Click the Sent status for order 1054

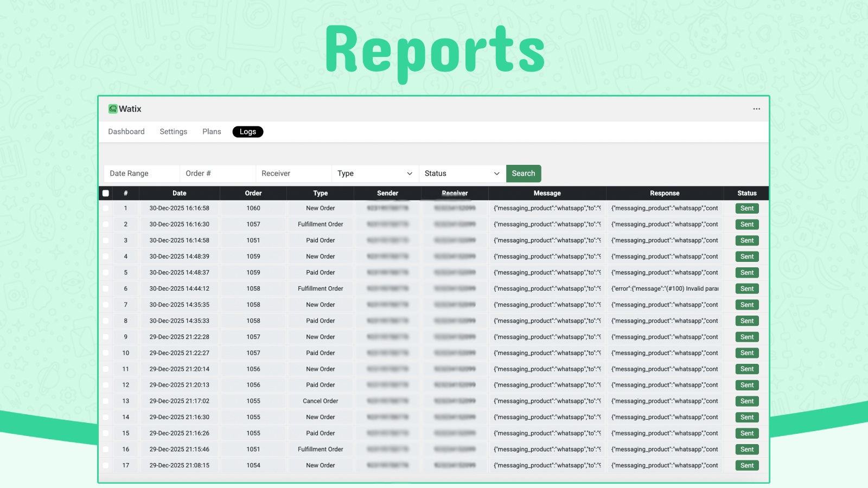[746, 465]
